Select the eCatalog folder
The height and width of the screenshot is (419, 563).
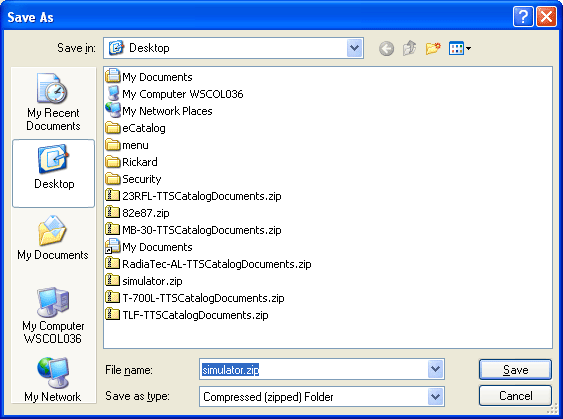point(136,128)
